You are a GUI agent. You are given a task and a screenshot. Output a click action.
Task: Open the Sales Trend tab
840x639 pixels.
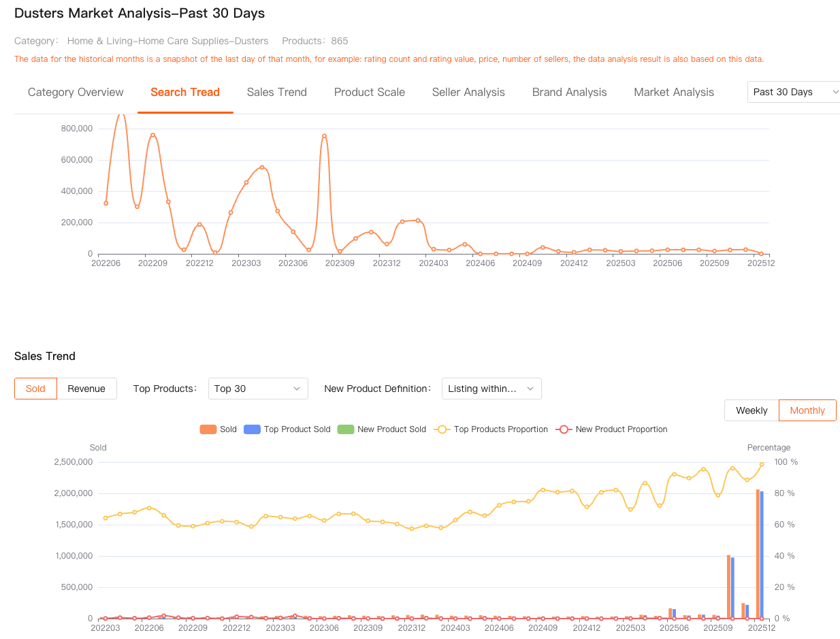point(276,92)
